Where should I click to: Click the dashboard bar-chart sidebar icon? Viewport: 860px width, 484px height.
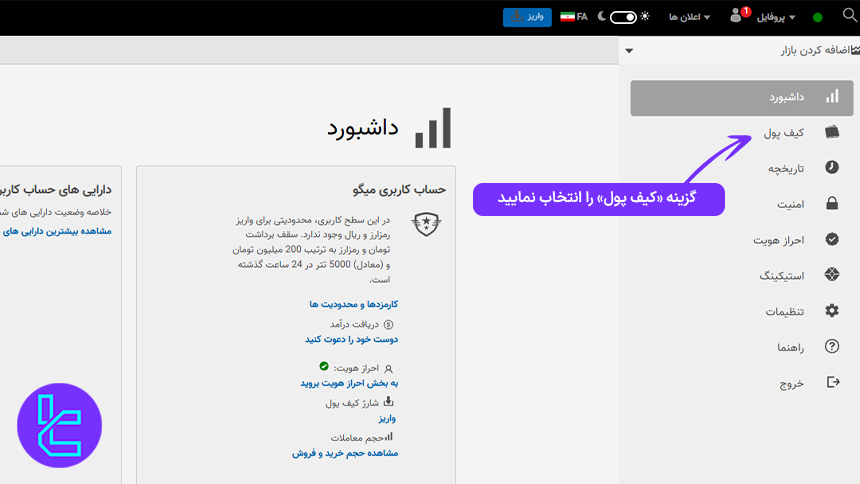coord(832,97)
